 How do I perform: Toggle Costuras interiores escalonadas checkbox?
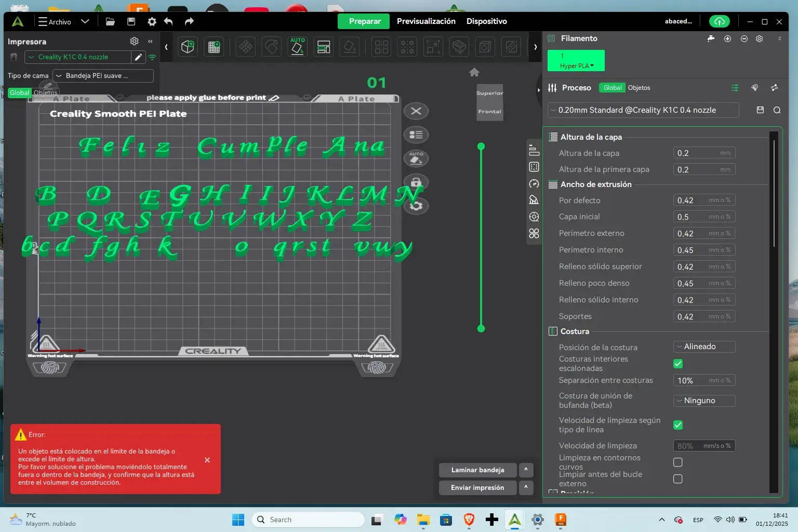click(678, 364)
